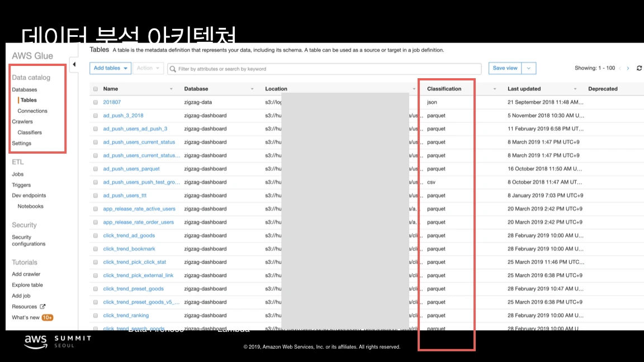The image size is (644, 362).
Task: Tick app_release_rate_active_users checkbox
Action: point(95,209)
